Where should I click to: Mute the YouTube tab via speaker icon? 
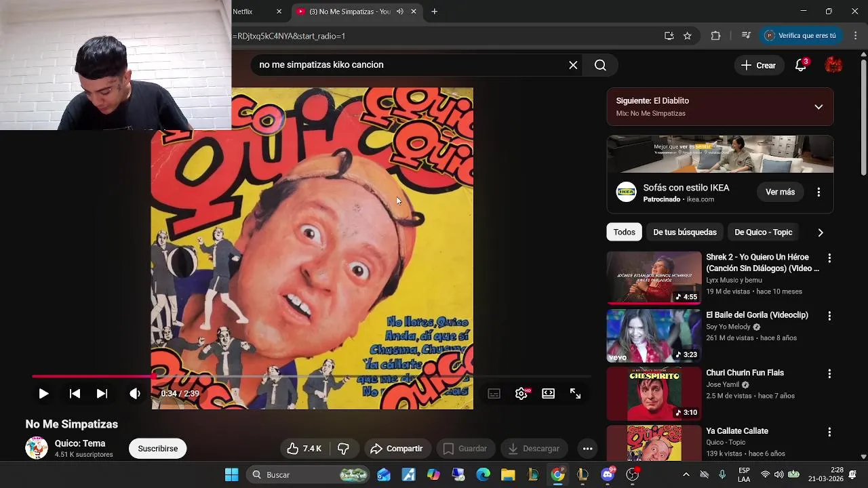coord(400,12)
